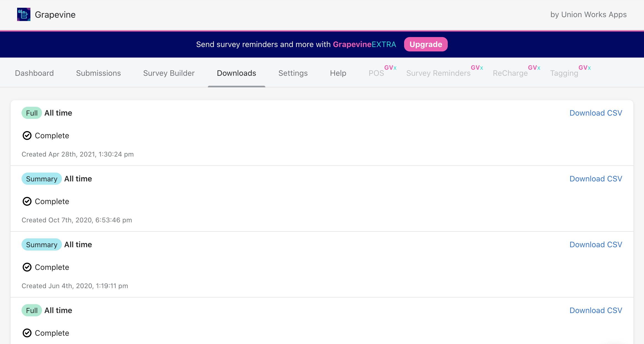Click the GVx badge next to Tagging
Viewport: 644px width, 344px height.
click(x=585, y=68)
